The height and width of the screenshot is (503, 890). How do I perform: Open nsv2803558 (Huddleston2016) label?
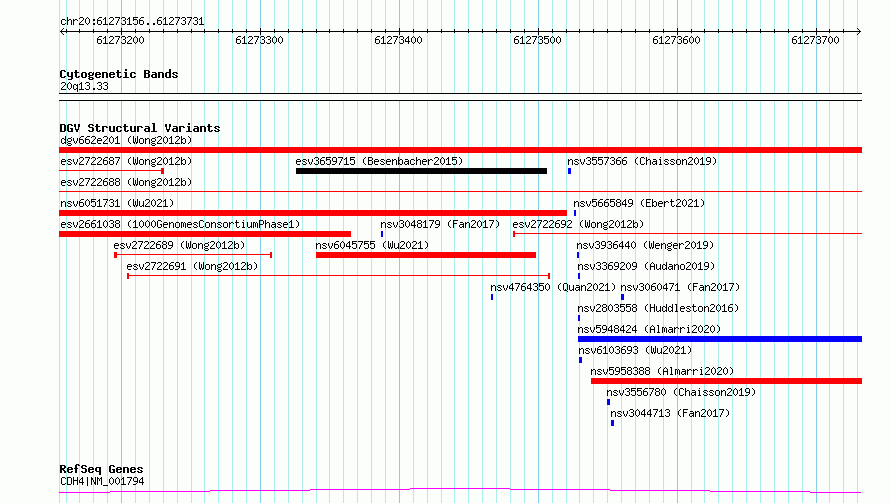click(658, 308)
